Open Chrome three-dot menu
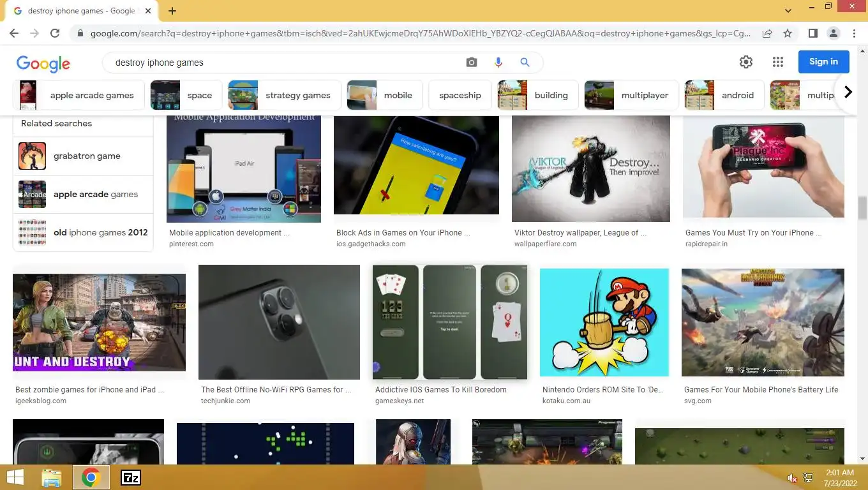Viewport: 868px width, 490px height. click(x=854, y=33)
